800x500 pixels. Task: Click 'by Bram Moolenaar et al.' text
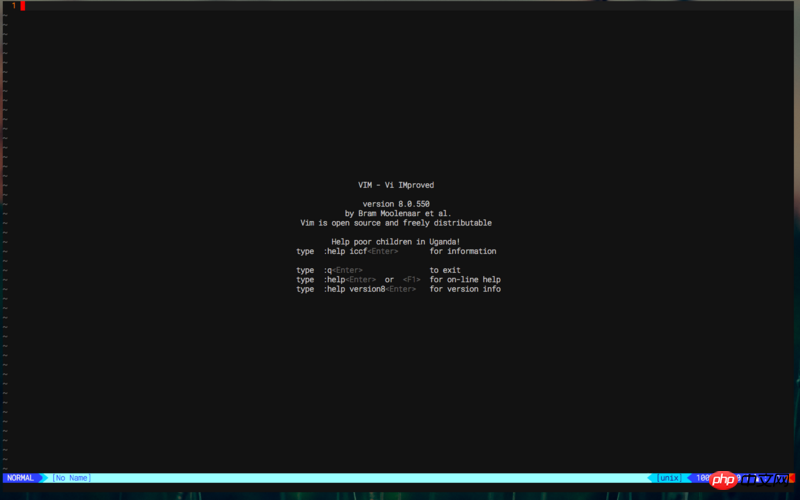coord(398,213)
